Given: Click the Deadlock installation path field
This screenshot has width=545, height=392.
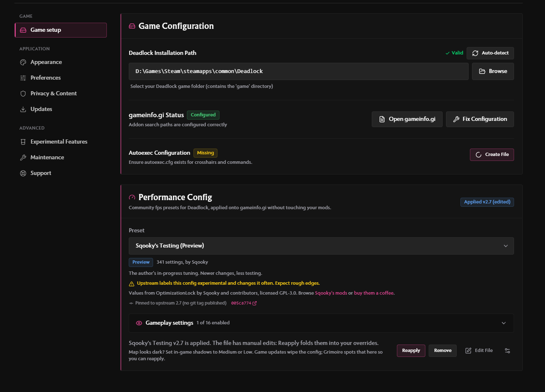Looking at the screenshot, I should 298,71.
